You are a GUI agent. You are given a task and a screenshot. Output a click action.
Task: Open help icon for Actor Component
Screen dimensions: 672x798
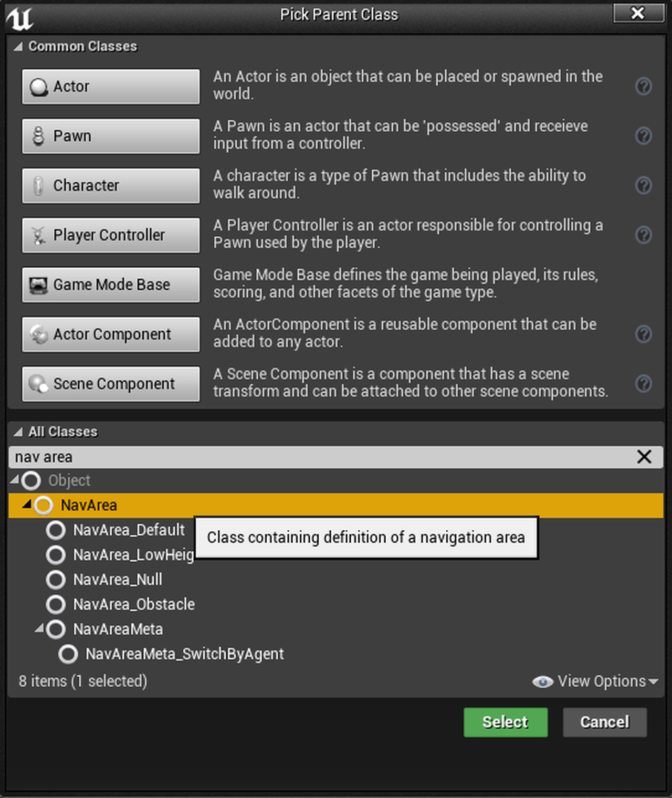point(643,334)
